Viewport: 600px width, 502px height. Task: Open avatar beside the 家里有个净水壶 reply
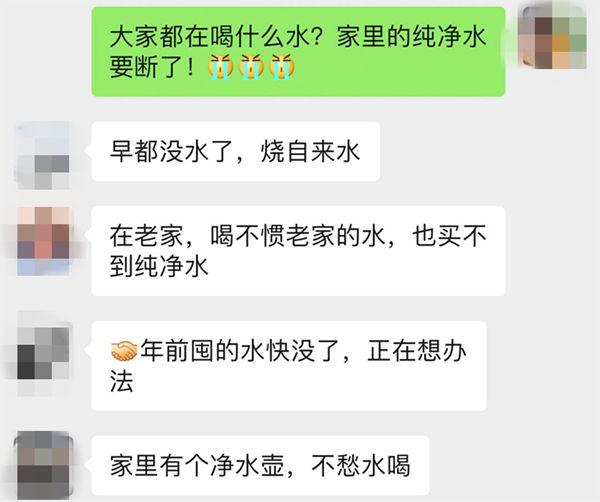[x=43, y=465]
